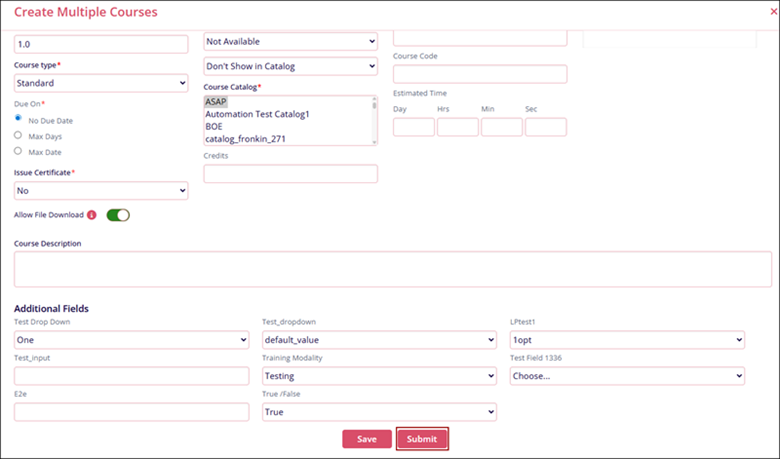Expand the Issue Certificate dropdown
Viewport: 780px width, 459px height.
[x=101, y=190]
